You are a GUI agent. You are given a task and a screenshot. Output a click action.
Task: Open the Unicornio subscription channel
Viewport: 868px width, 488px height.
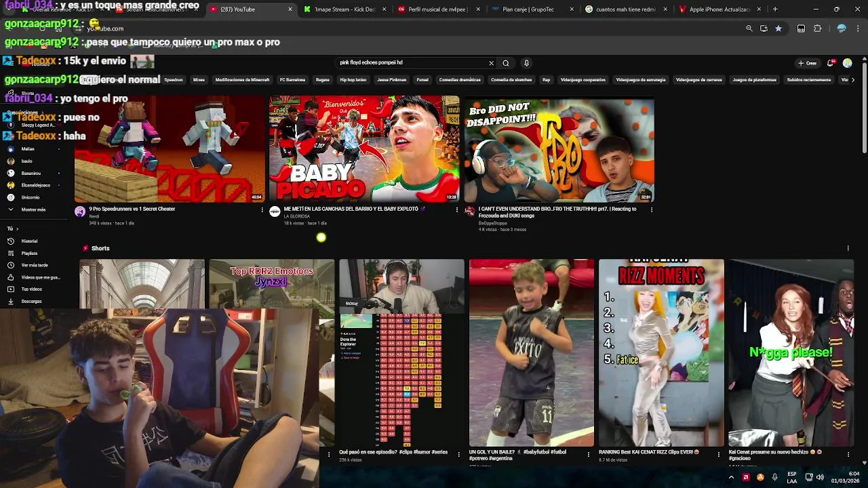[x=31, y=197]
